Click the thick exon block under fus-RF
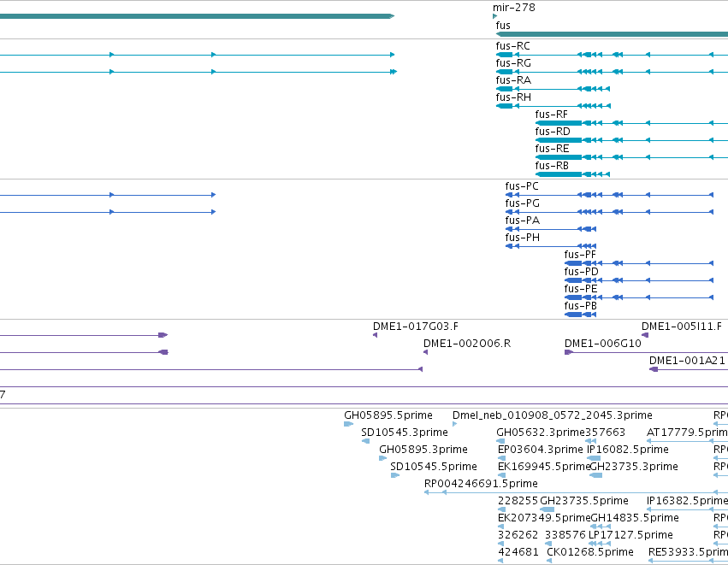 (559, 123)
